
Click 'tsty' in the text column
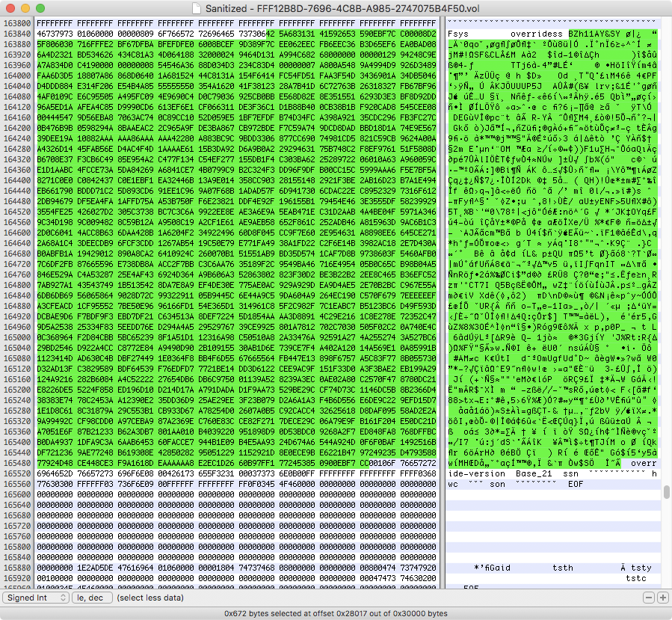coord(641,568)
